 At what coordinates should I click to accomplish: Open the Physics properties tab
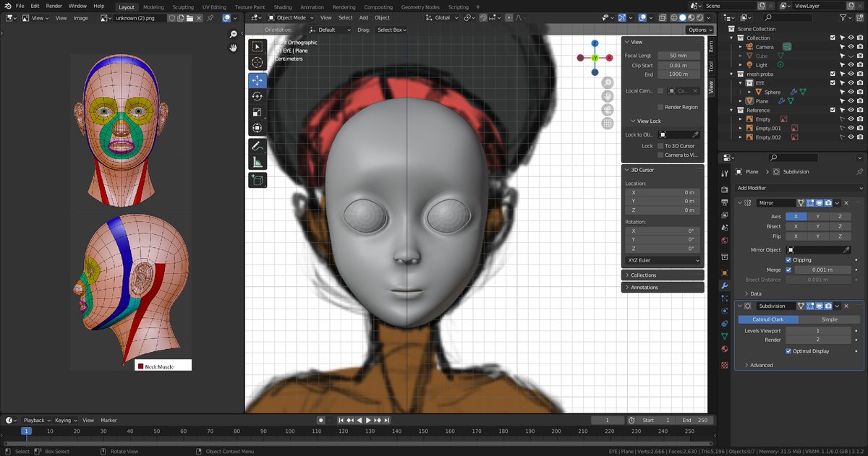pos(725,311)
